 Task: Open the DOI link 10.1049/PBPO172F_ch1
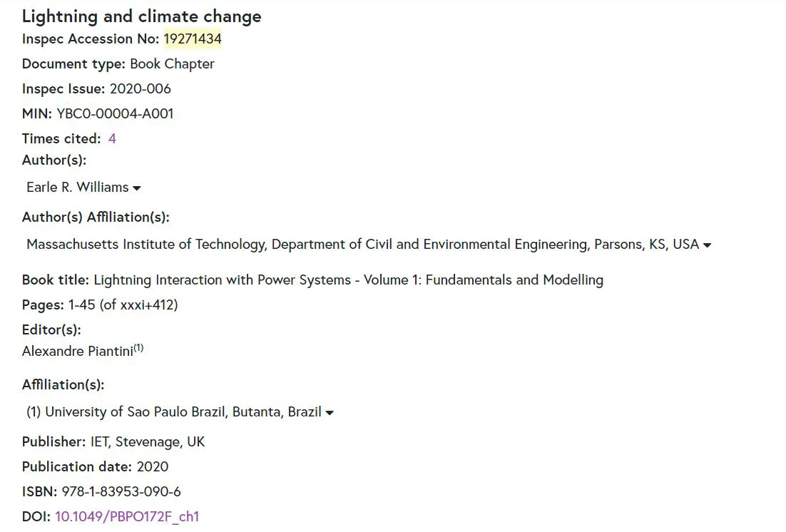127,516
